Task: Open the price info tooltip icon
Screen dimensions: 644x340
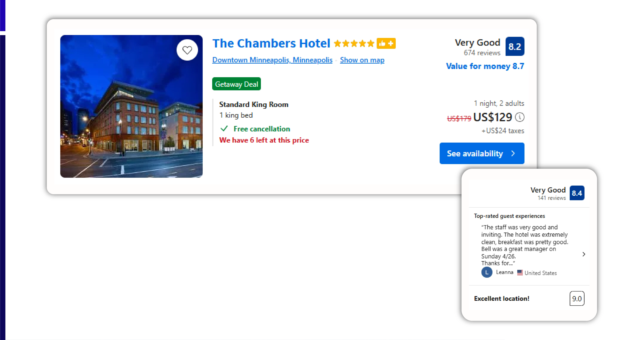Action: coord(520,117)
